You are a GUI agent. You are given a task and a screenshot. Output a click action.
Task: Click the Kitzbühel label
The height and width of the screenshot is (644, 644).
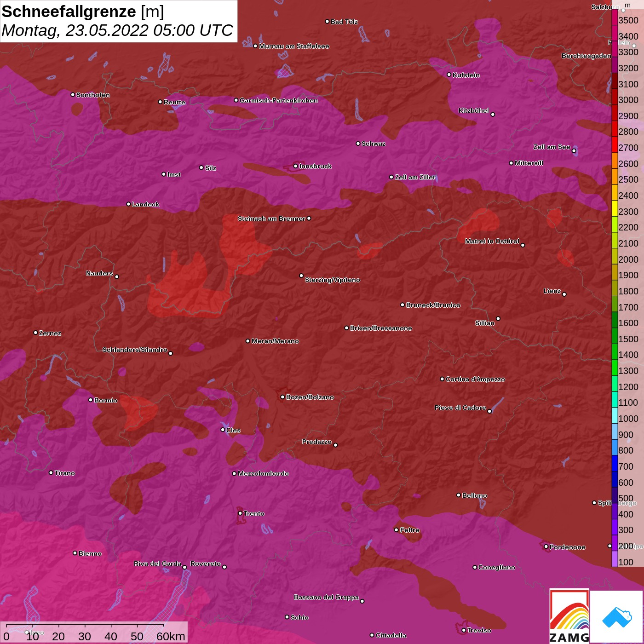pyautogui.click(x=473, y=110)
